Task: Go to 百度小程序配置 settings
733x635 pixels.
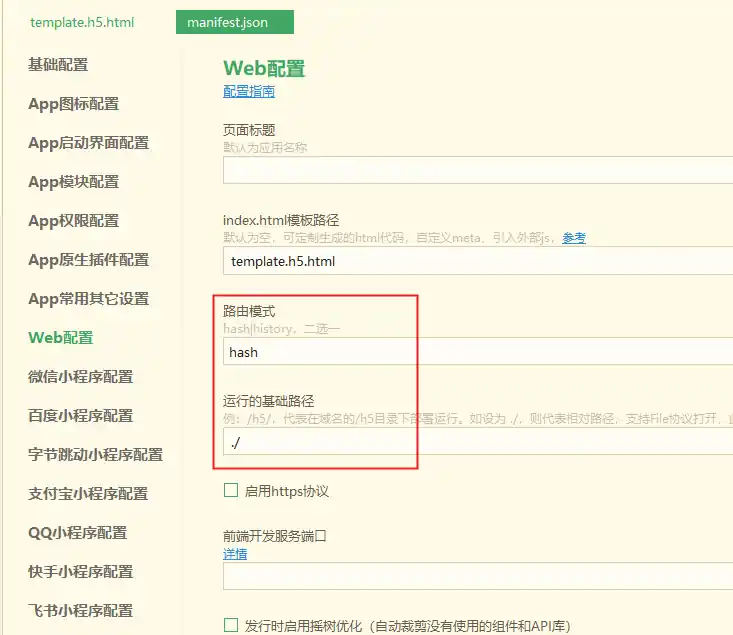Action: pyautogui.click(x=80, y=416)
